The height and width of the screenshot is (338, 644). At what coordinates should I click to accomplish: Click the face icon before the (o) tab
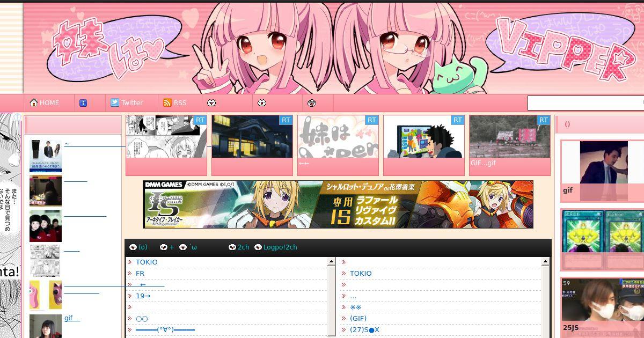click(x=133, y=247)
